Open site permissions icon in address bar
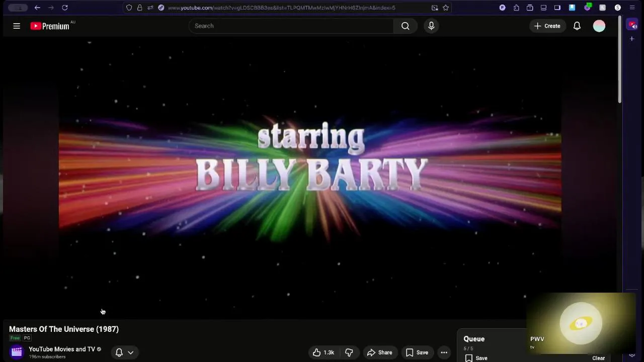The image size is (644, 362). coord(150,8)
